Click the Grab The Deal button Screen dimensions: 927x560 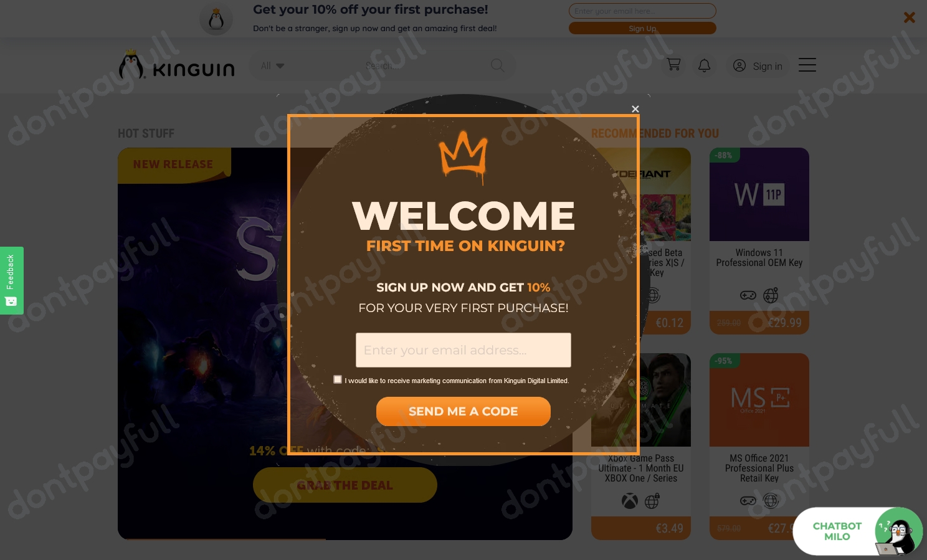tap(345, 485)
